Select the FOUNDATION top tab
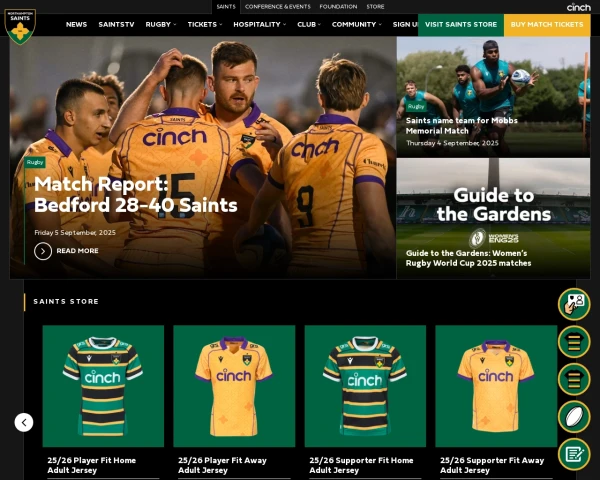 point(338,7)
